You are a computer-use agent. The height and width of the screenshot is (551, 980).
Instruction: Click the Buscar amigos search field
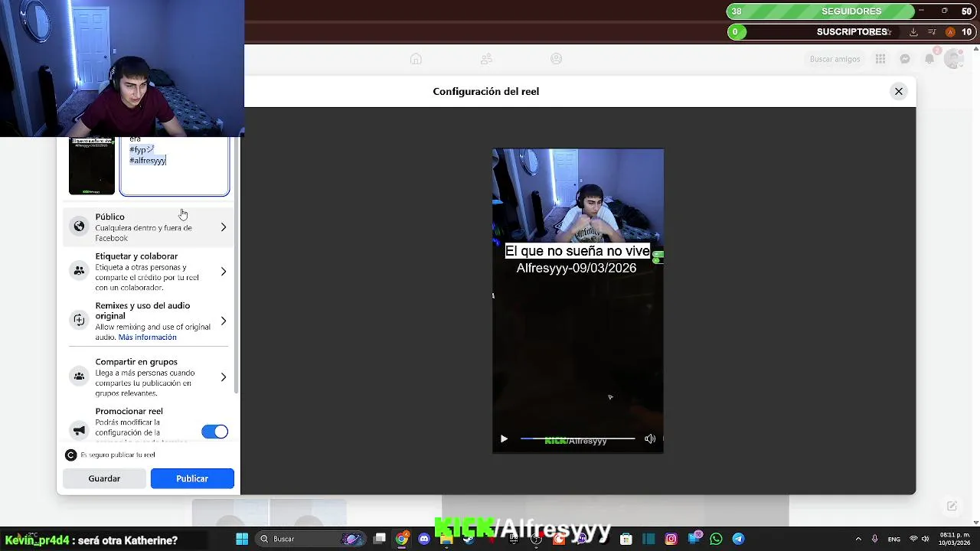tap(835, 59)
